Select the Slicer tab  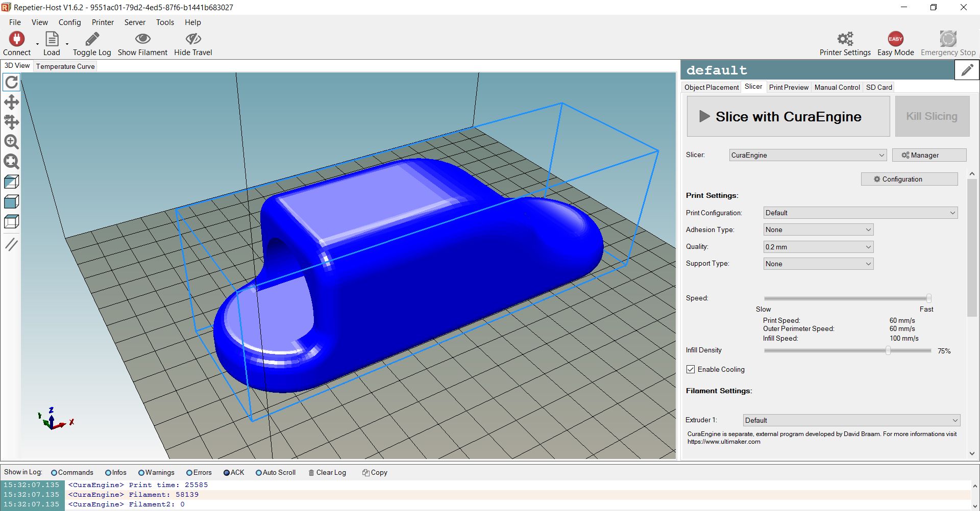pyautogui.click(x=753, y=87)
